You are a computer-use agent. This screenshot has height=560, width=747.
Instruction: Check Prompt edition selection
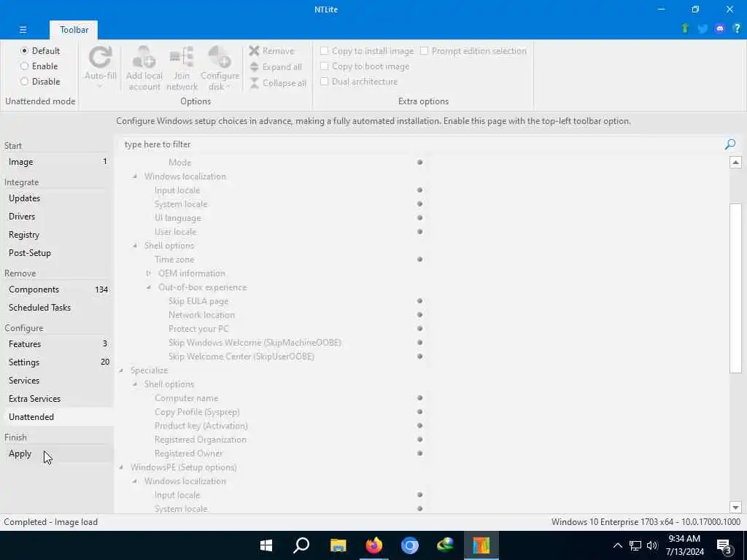[473, 51]
